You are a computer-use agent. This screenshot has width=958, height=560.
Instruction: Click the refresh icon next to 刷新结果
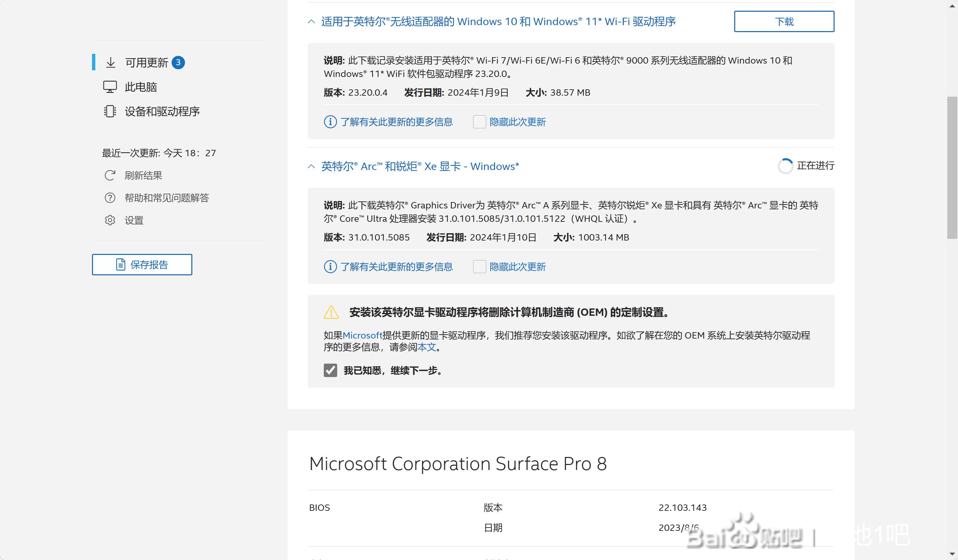[x=110, y=175]
